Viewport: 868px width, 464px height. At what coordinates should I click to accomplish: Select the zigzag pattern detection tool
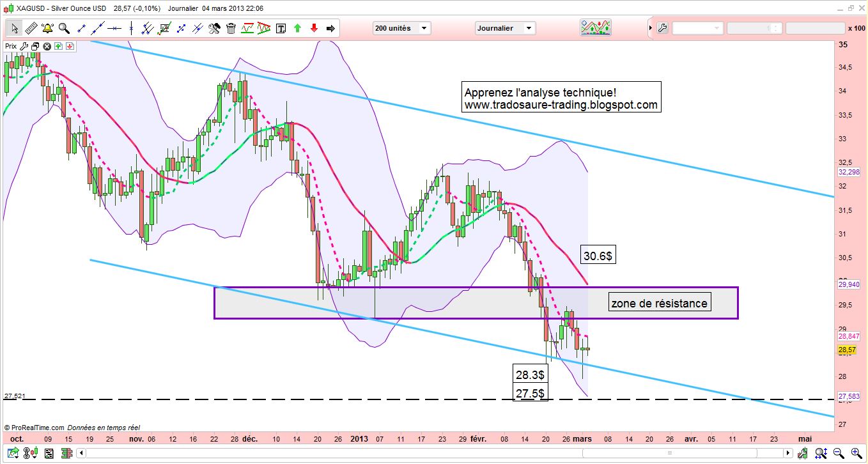(247, 28)
